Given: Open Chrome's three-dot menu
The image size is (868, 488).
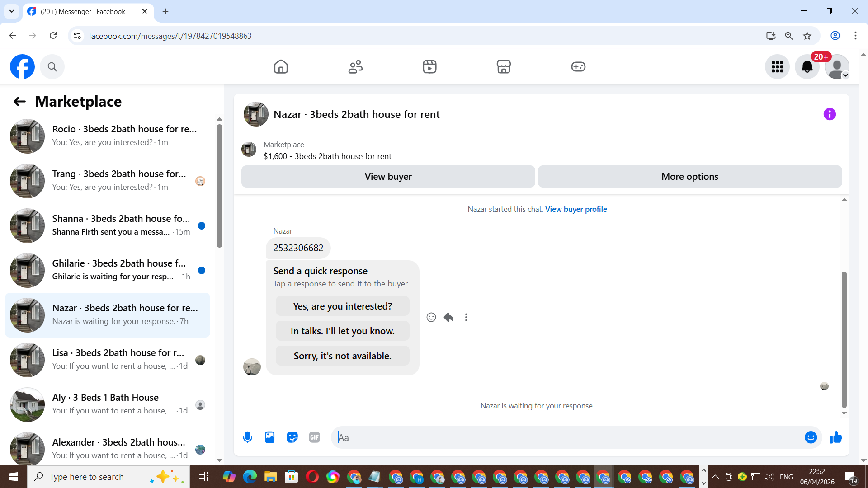Looking at the screenshot, I should pyautogui.click(x=855, y=36).
